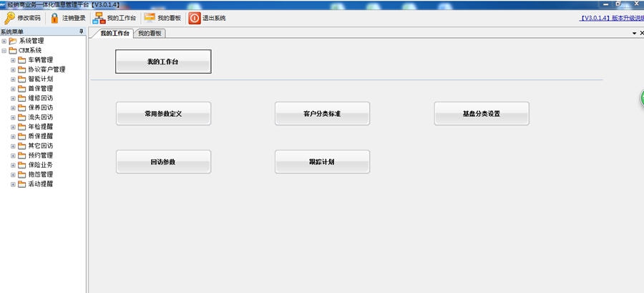This screenshot has width=644, height=293.
Task: Click the 我的工作台 toolbar label
Action: (122, 18)
